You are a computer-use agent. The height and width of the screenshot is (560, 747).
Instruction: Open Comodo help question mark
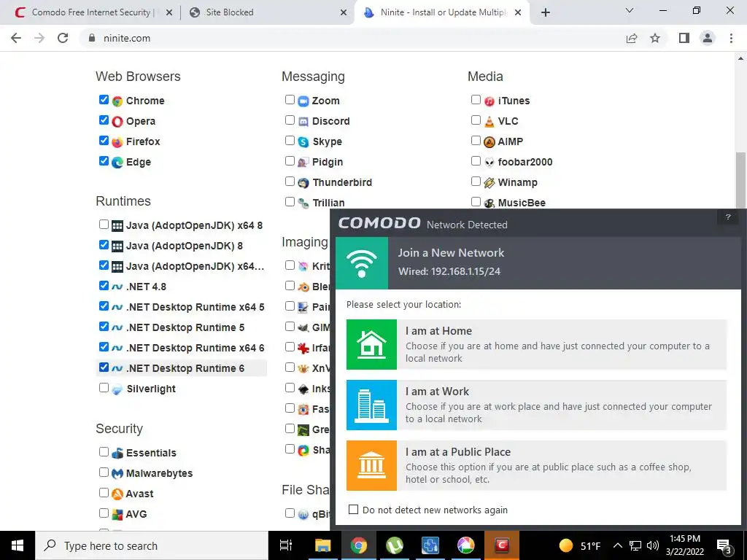(x=728, y=217)
